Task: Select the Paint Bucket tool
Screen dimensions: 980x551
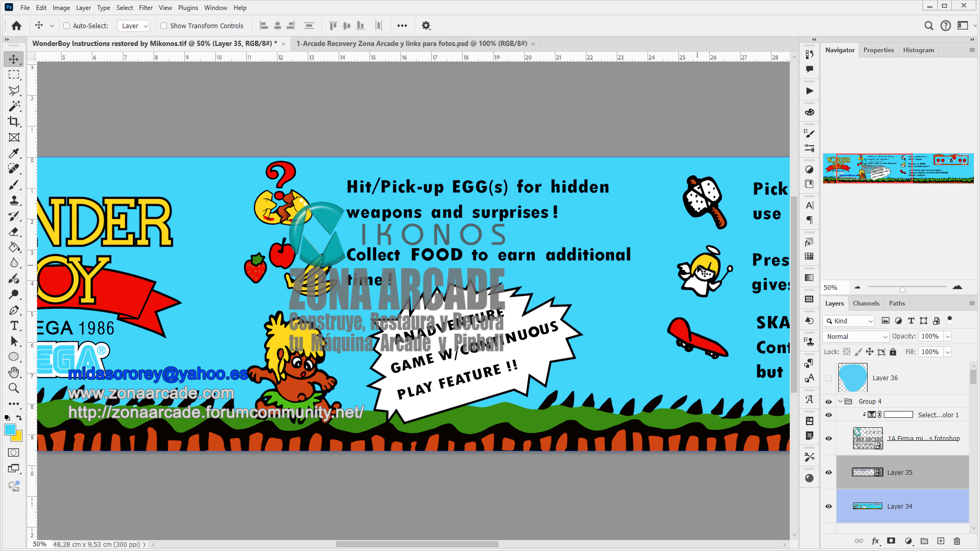Action: click(14, 248)
